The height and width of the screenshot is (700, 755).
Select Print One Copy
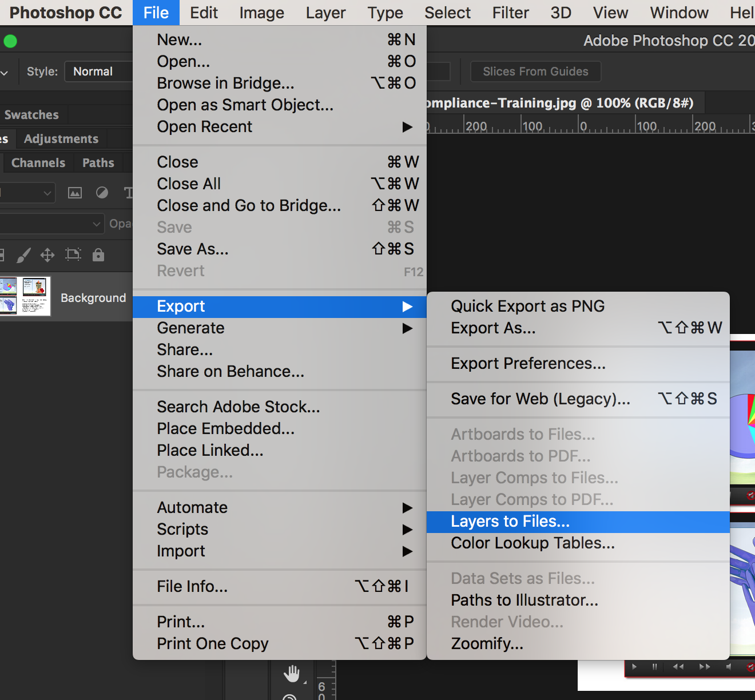280,644
